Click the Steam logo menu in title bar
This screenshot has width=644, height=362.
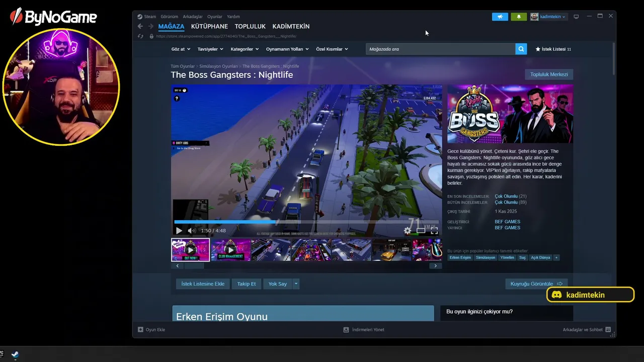[146, 17]
